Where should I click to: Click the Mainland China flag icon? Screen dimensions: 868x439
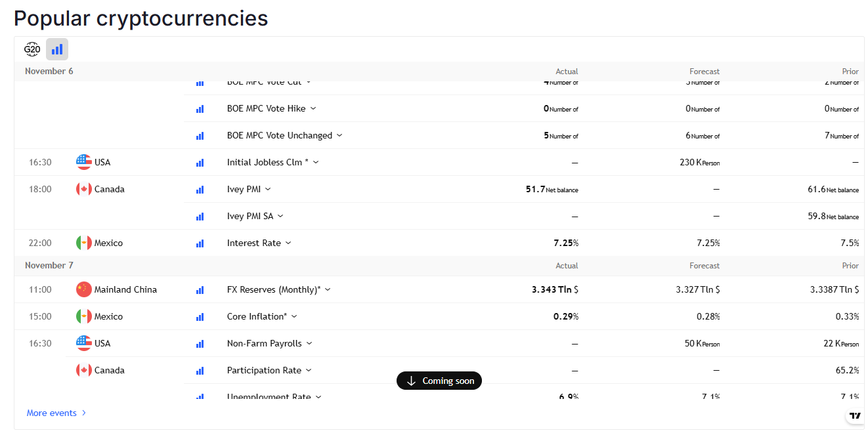click(85, 289)
